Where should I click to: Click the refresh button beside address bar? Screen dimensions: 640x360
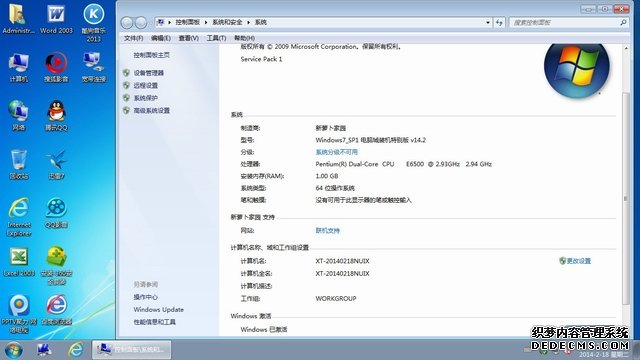click(499, 22)
